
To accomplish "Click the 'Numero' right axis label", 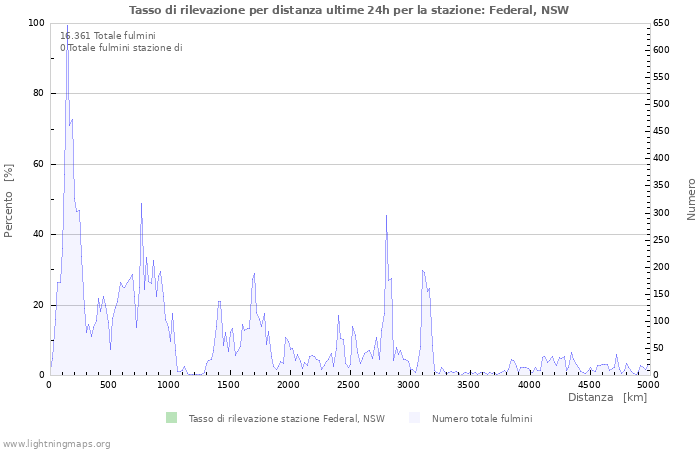I will click(690, 199).
